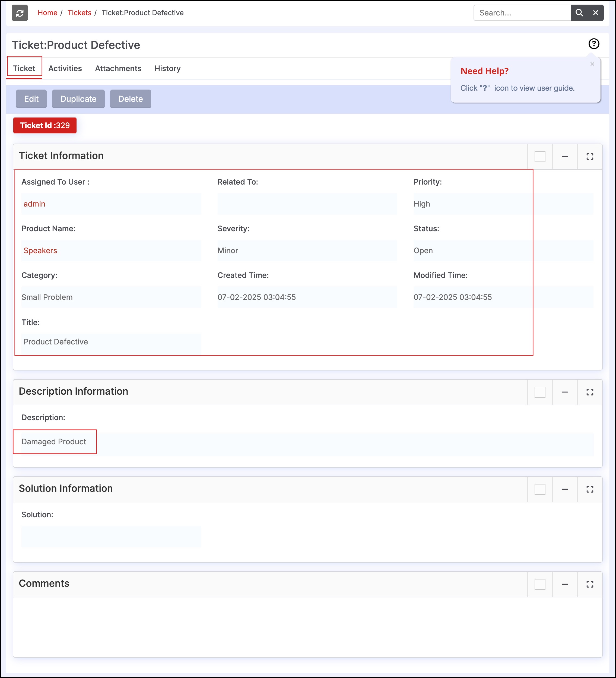Open the History tab
This screenshot has height=678, width=616.
pyautogui.click(x=167, y=68)
